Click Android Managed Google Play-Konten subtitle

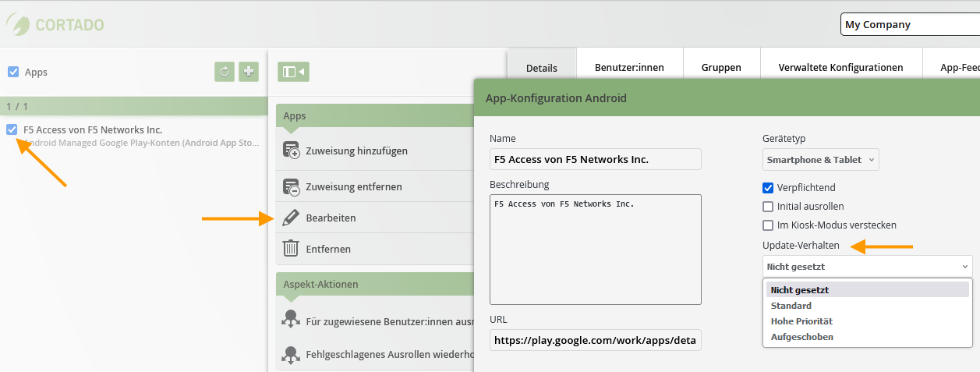coord(141,143)
